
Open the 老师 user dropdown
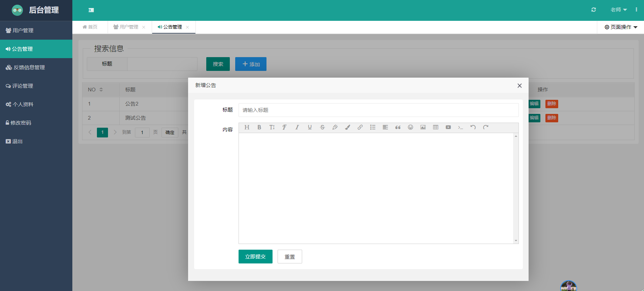pos(619,10)
